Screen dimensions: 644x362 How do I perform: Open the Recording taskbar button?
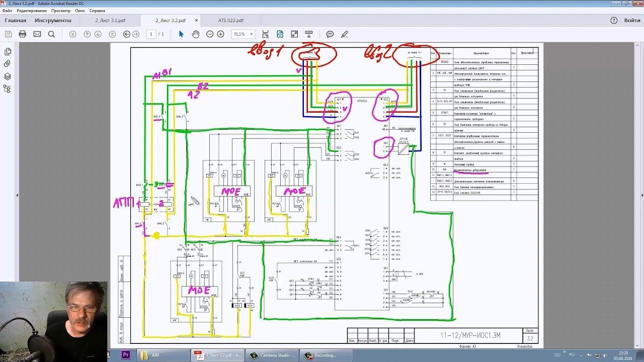(327, 355)
